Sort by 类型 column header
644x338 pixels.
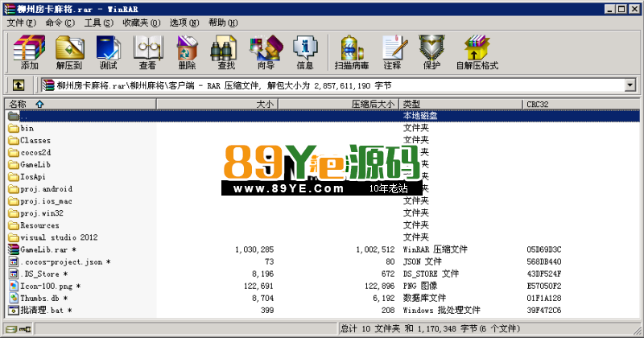[x=460, y=104]
